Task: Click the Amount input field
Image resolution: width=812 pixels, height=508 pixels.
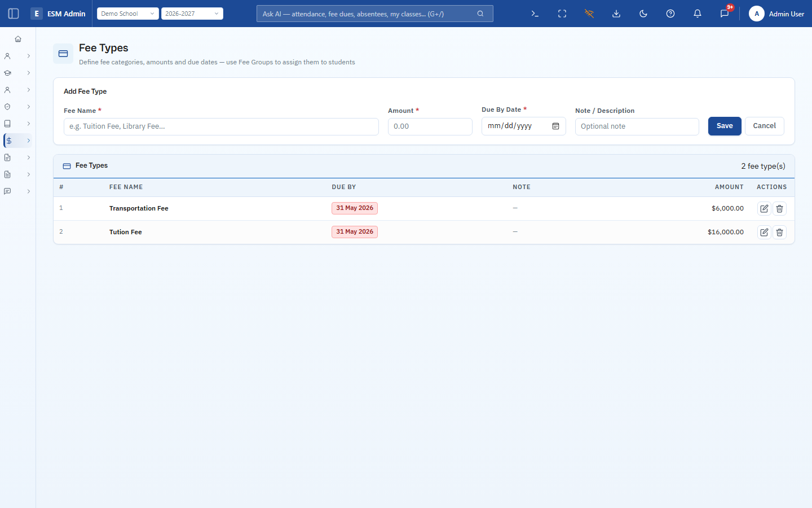Action: pyautogui.click(x=430, y=126)
